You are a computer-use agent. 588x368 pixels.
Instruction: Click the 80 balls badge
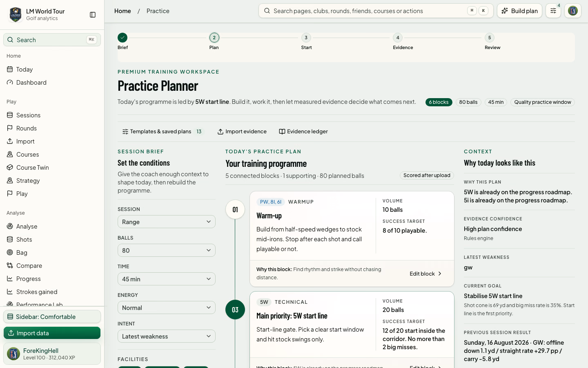(x=468, y=102)
